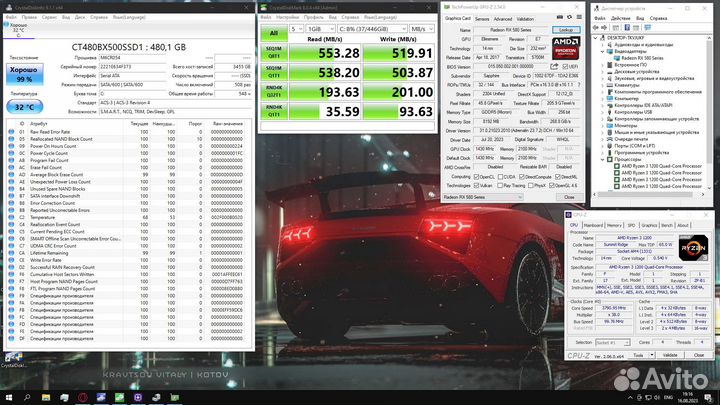The width and height of the screenshot is (720, 405).
Task: Open the drive selection dropdown C: 8%
Action: point(372,29)
